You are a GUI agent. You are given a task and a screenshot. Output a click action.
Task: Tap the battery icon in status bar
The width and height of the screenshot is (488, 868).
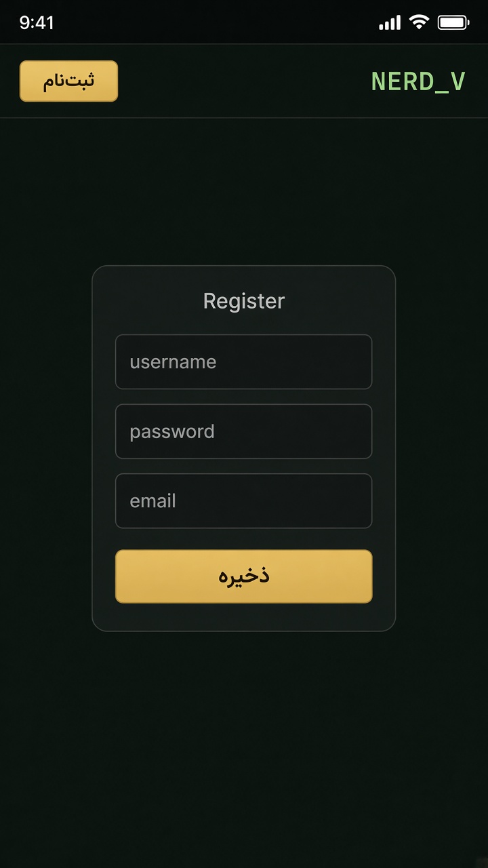(453, 23)
